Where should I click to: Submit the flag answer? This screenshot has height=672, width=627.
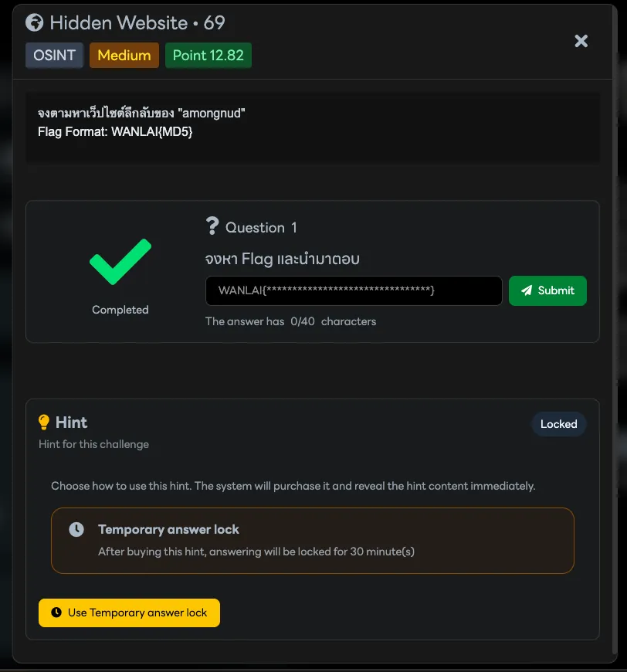click(547, 290)
